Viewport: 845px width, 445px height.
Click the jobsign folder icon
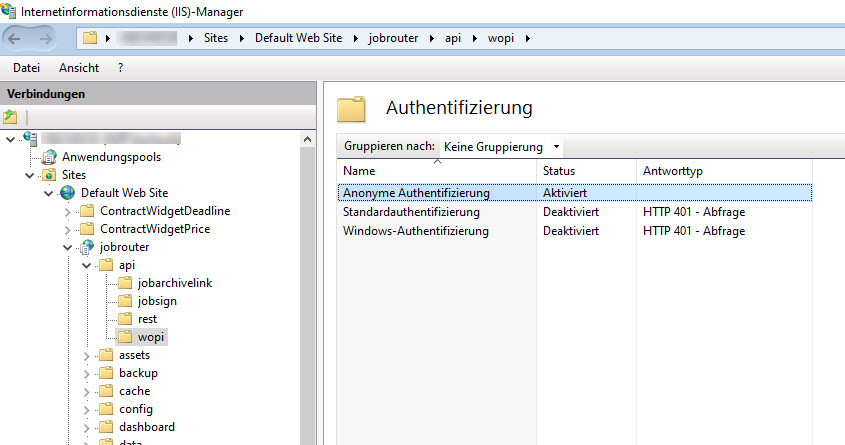click(125, 301)
